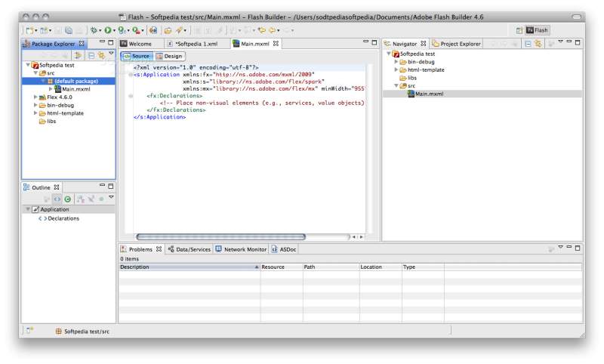
Task: Open the Problems view menu triangle
Action: pos(560,247)
